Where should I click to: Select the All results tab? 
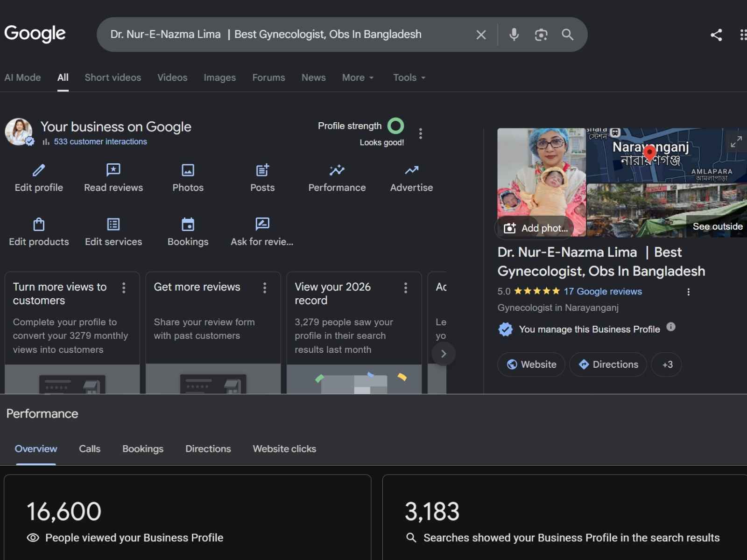[x=63, y=77]
